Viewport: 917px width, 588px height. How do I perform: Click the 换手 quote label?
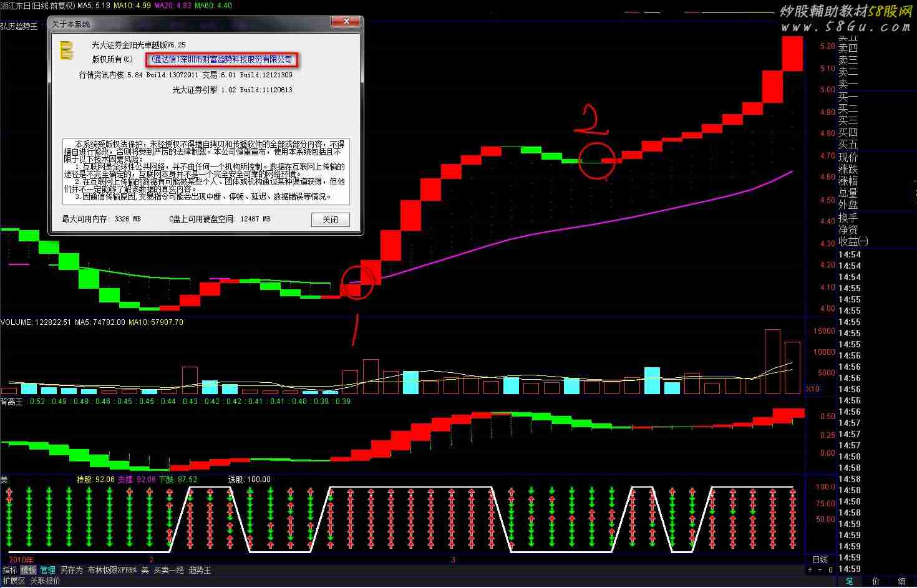click(848, 218)
